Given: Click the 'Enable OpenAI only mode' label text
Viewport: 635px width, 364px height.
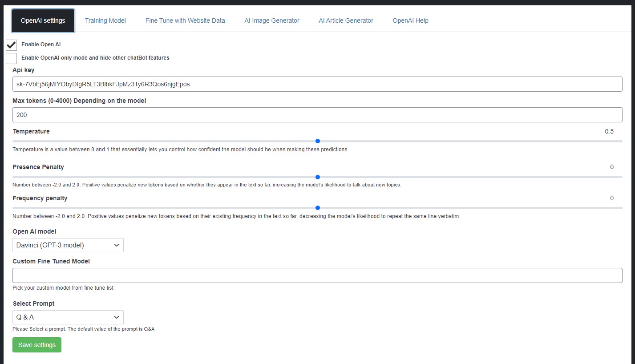Looking at the screenshot, I should click(95, 58).
